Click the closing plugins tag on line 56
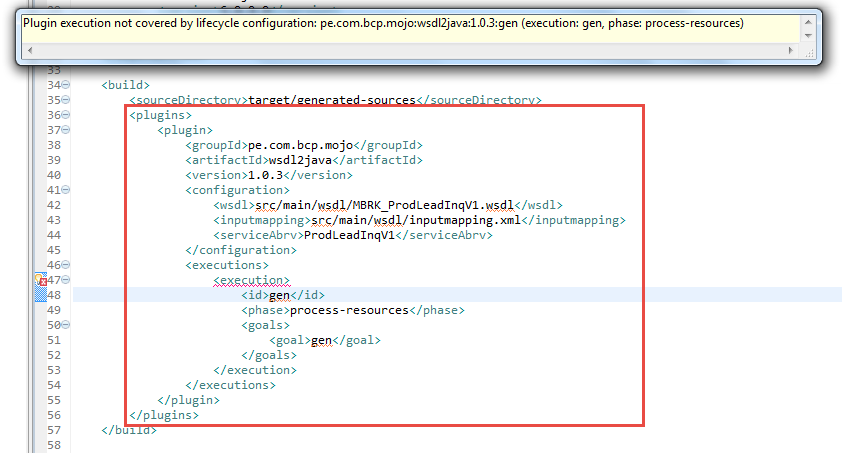 coord(164,415)
